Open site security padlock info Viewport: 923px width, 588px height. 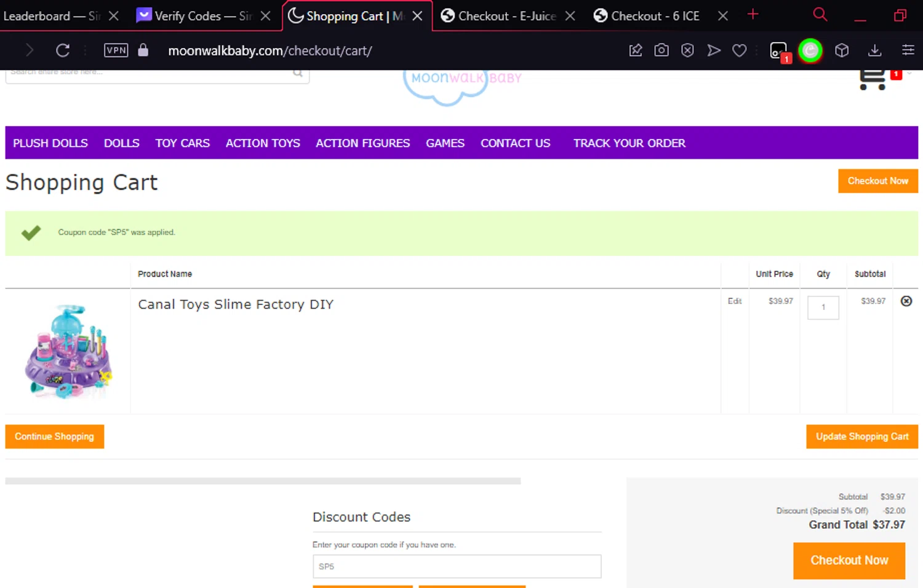coord(143,50)
